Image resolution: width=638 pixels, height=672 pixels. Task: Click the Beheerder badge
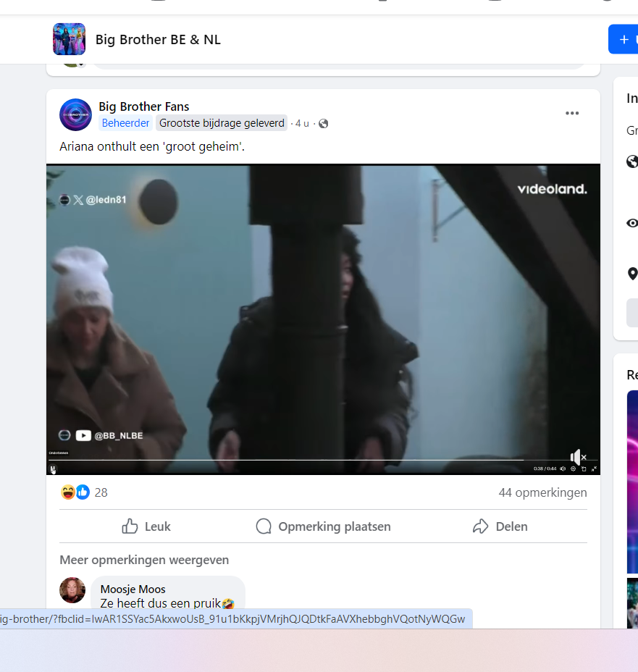125,123
